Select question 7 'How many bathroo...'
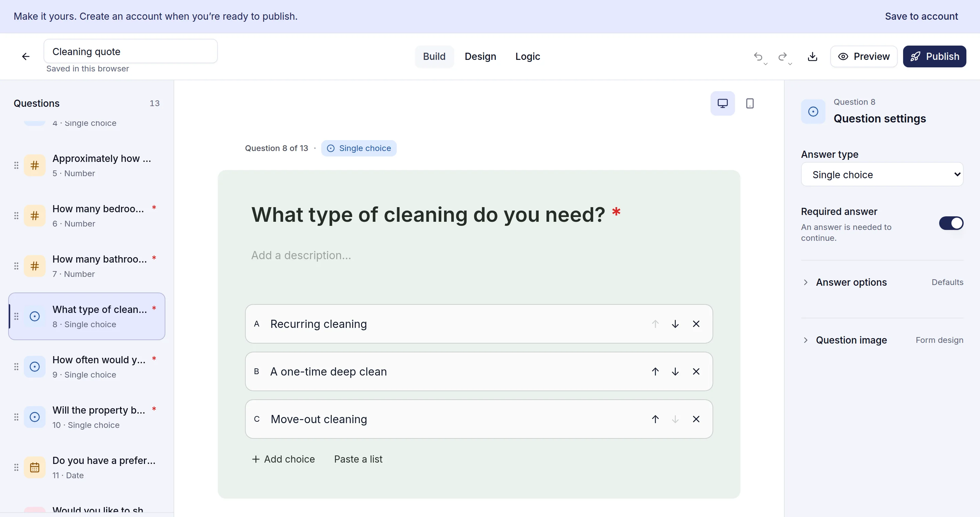The image size is (980, 517). [87, 266]
